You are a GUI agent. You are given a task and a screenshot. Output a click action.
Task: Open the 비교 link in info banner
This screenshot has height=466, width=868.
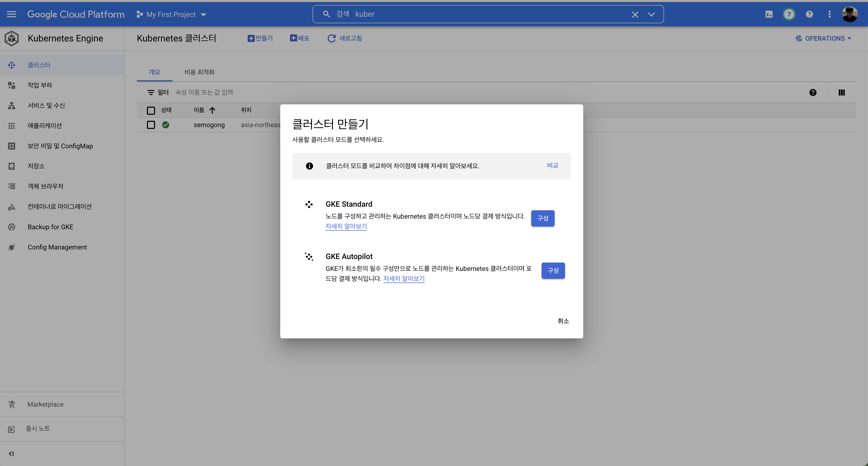click(x=552, y=165)
